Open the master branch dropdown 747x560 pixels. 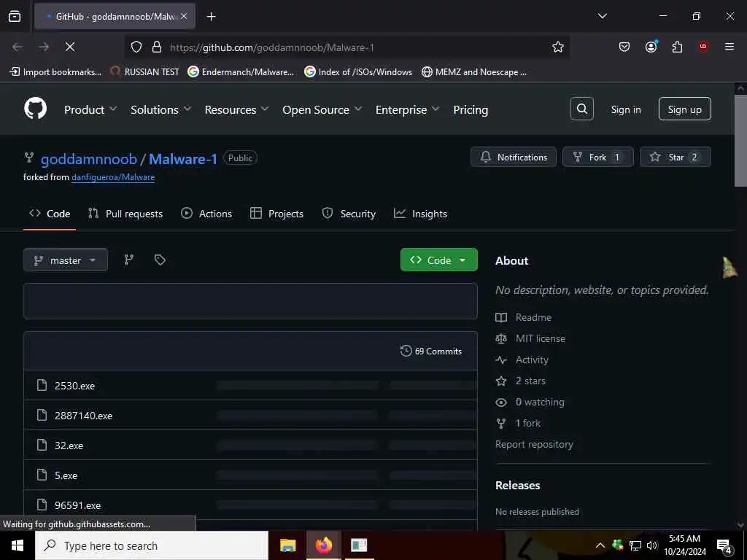point(65,260)
